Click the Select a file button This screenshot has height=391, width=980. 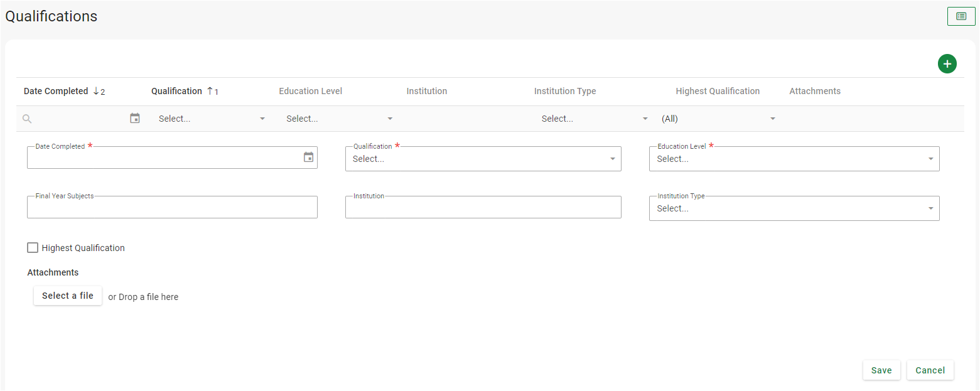click(x=68, y=296)
